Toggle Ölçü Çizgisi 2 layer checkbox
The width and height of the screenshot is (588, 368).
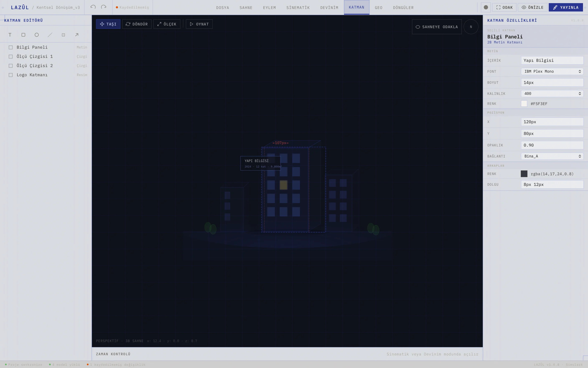coord(11,66)
